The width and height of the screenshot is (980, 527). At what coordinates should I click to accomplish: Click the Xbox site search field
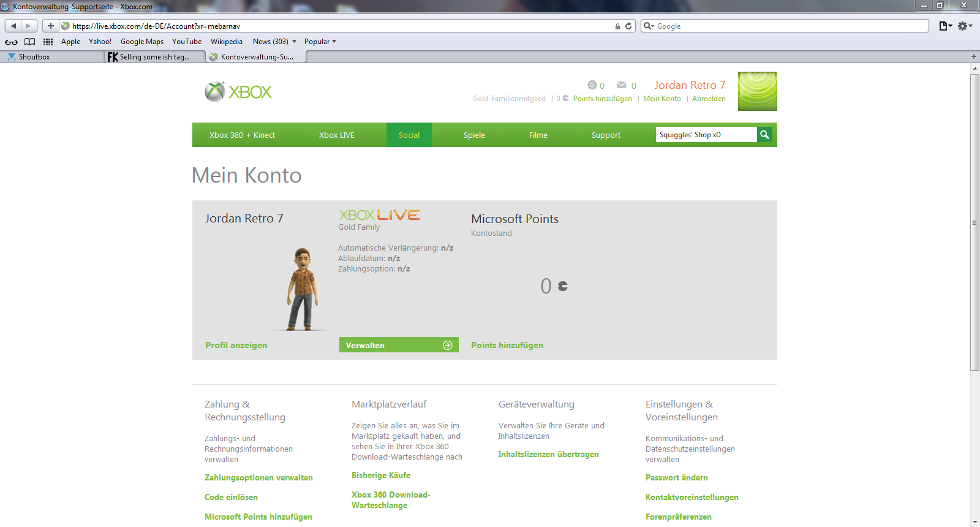706,135
